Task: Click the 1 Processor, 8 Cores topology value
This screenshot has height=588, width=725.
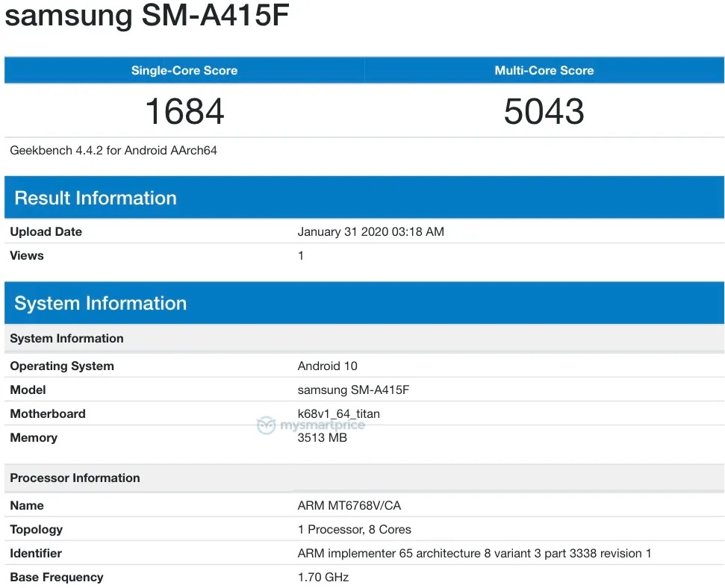Action: point(354,530)
